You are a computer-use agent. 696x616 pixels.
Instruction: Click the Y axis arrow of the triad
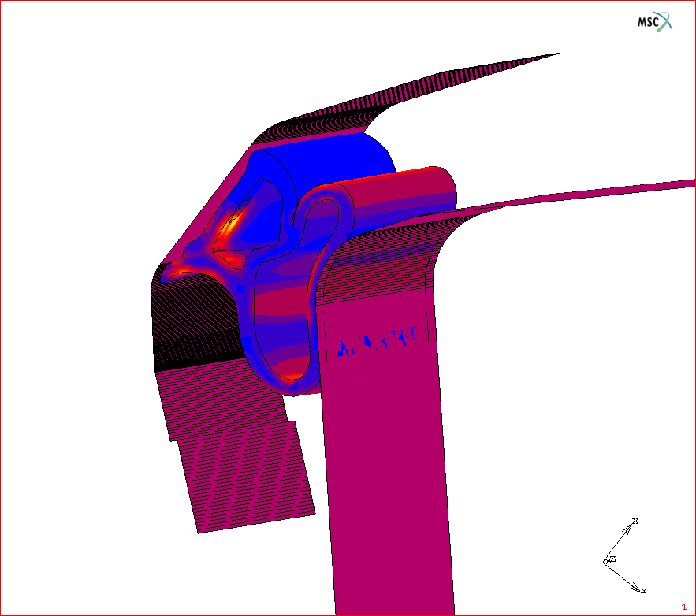tap(637, 586)
